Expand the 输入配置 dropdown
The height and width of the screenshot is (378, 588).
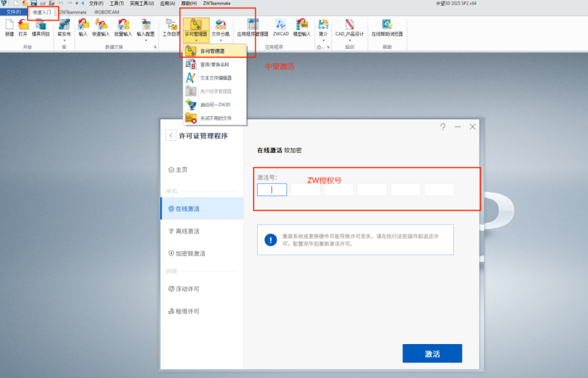pyautogui.click(x=145, y=40)
